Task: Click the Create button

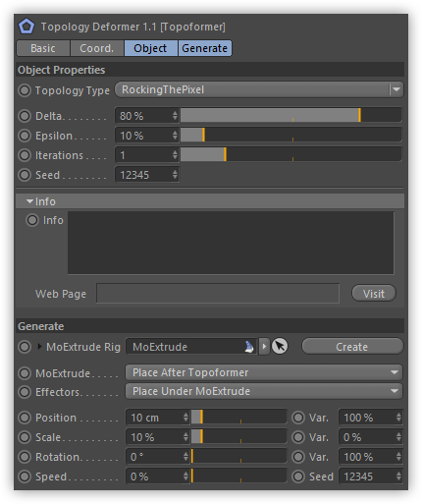Action: click(352, 347)
